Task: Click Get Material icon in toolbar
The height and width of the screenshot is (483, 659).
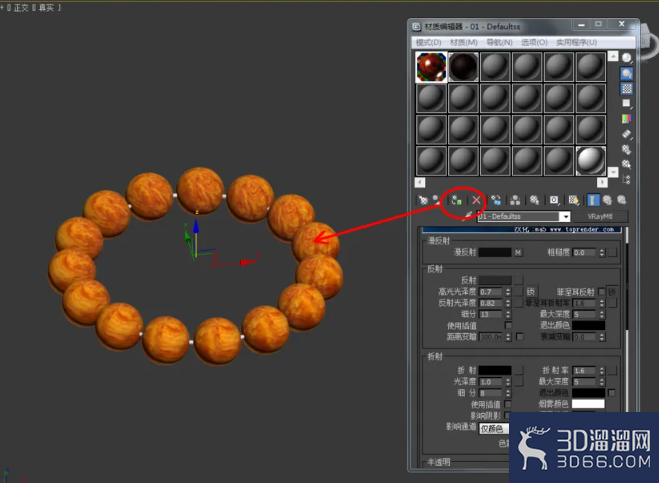Action: 423,200
